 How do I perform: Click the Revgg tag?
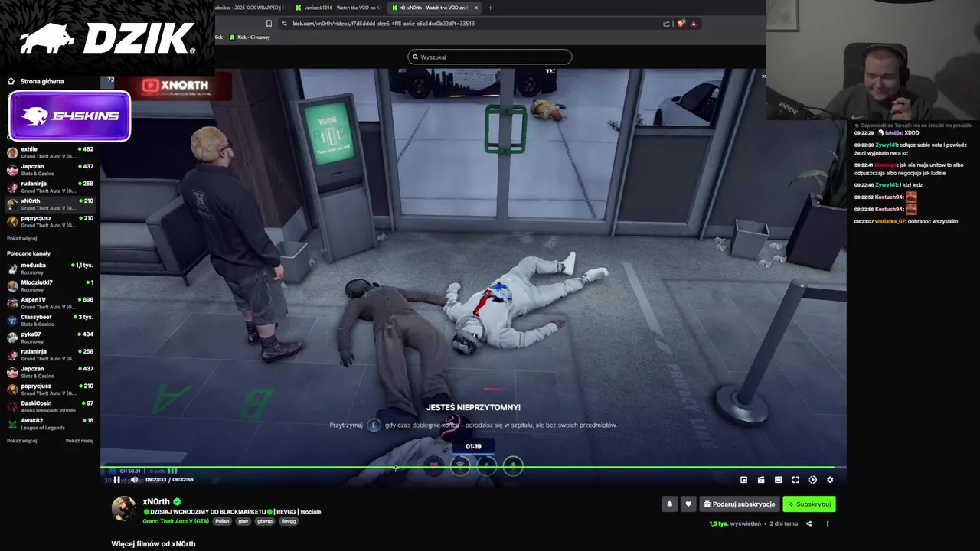pyautogui.click(x=289, y=521)
